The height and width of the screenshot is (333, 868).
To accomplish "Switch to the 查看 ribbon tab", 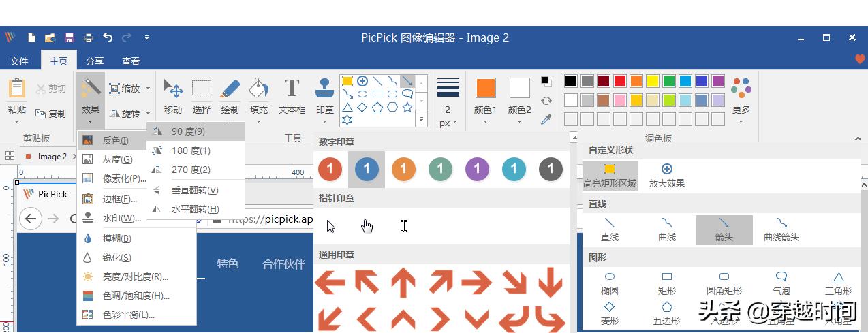I will (x=131, y=61).
